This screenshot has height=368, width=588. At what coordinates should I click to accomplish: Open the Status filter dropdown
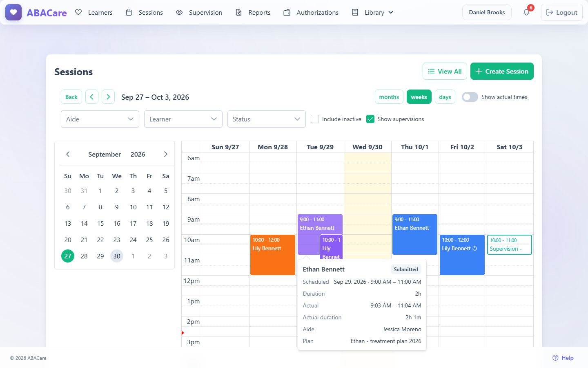(x=267, y=119)
